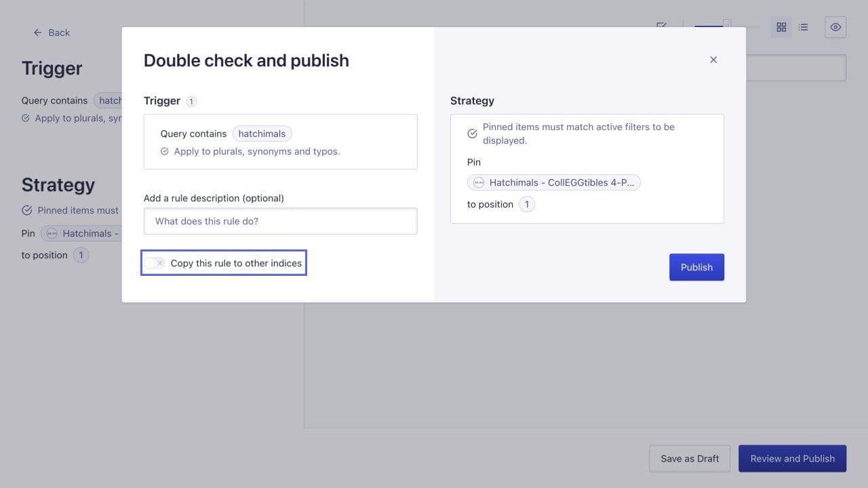Click the product thumbnail icon inside the dialog's pinned chip
This screenshot has width=868, height=488.
(479, 182)
